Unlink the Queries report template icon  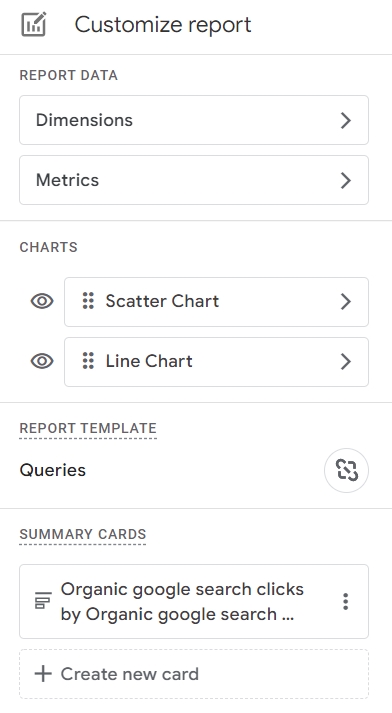347,470
